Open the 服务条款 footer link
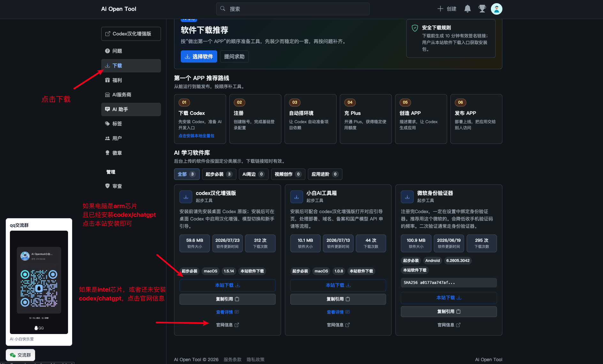Image resolution: width=603 pixels, height=364 pixels. pyautogui.click(x=233, y=360)
